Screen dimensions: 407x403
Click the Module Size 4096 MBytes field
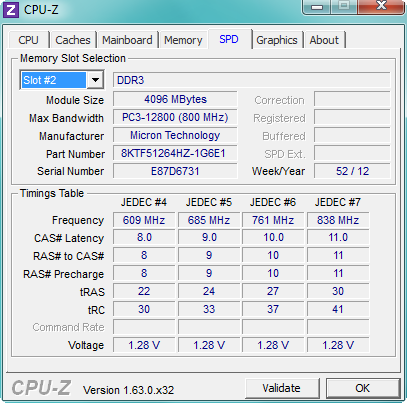[x=175, y=99]
